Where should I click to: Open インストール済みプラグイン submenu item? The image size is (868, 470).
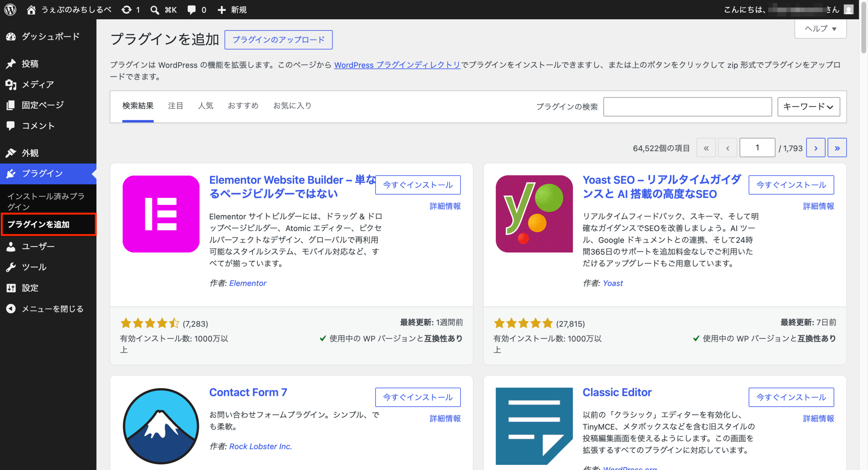click(48, 201)
